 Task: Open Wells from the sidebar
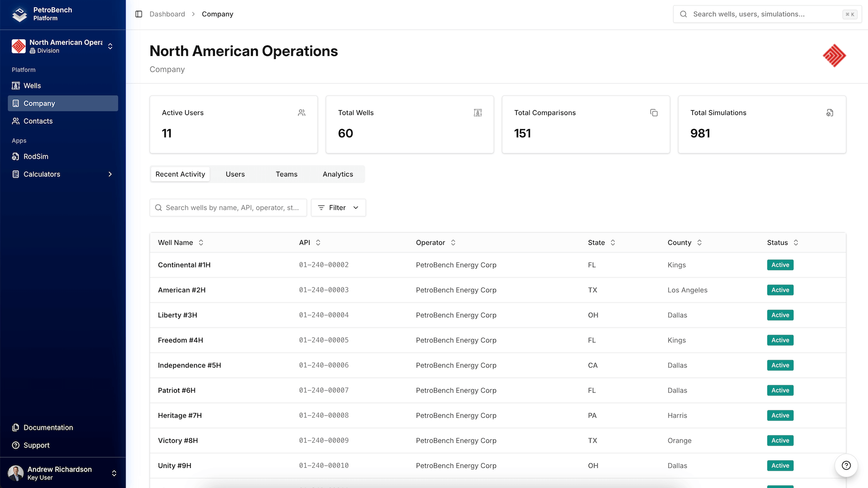[x=32, y=86]
